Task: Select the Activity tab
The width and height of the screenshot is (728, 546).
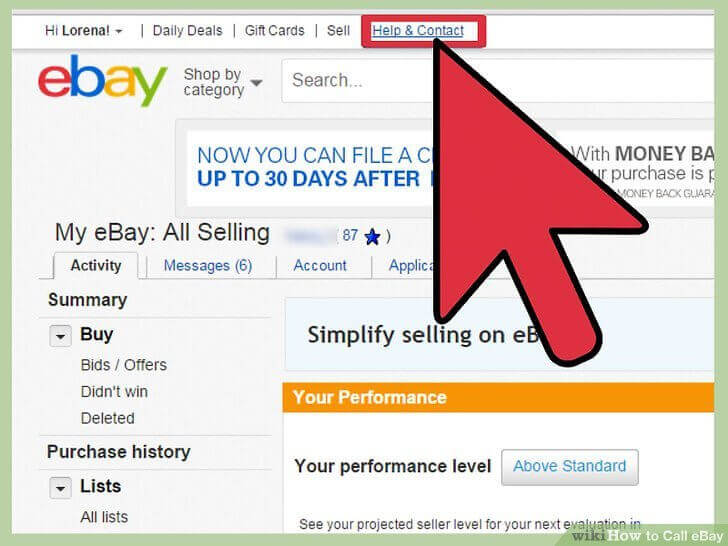Action: coord(96,266)
